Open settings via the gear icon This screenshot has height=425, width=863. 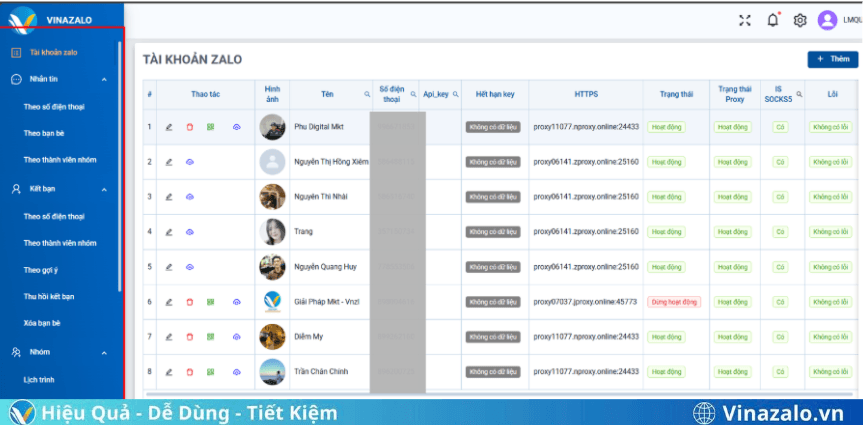coord(800,21)
